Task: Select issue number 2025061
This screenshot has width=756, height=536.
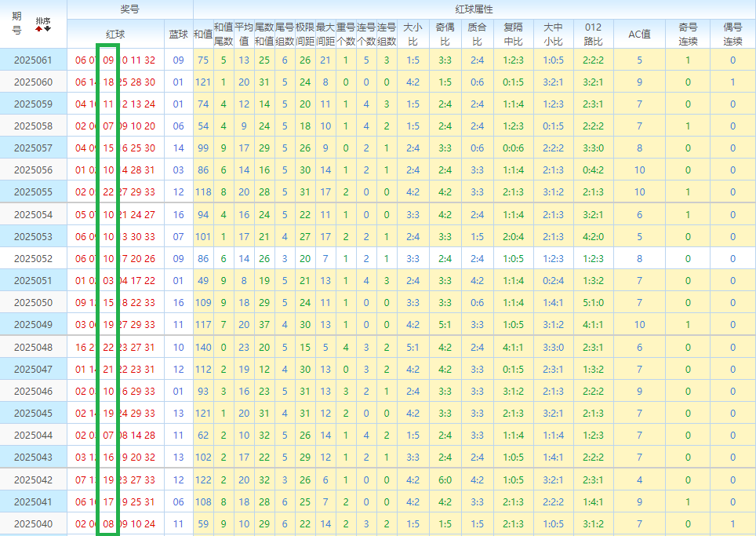Action: pos(33,60)
